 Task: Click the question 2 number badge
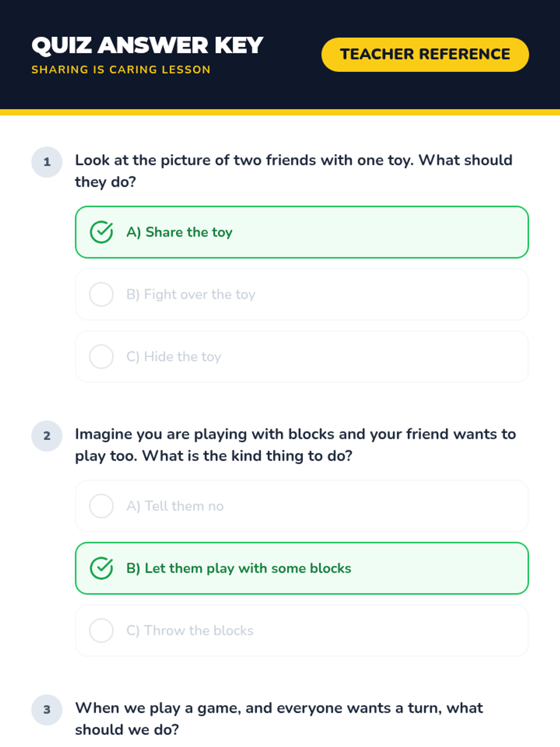[x=47, y=436]
